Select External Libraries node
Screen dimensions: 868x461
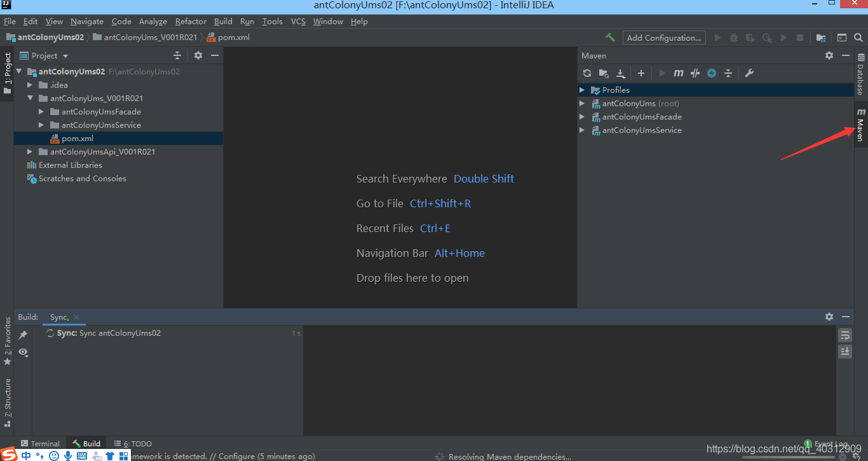click(x=64, y=165)
